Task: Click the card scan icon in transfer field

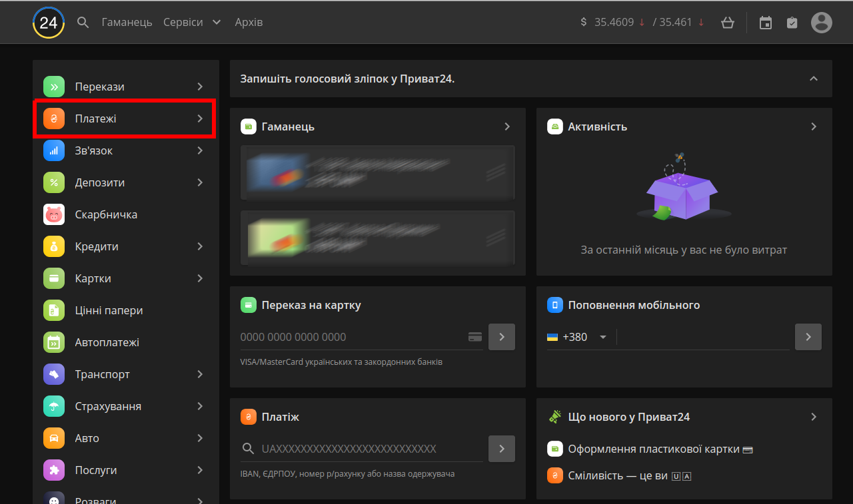Action: click(475, 337)
